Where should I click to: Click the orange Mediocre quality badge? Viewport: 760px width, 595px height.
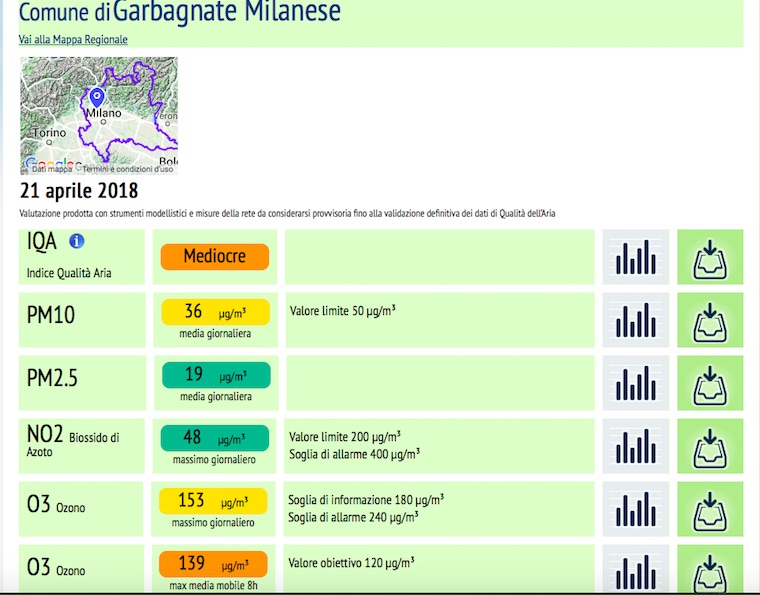(x=215, y=257)
